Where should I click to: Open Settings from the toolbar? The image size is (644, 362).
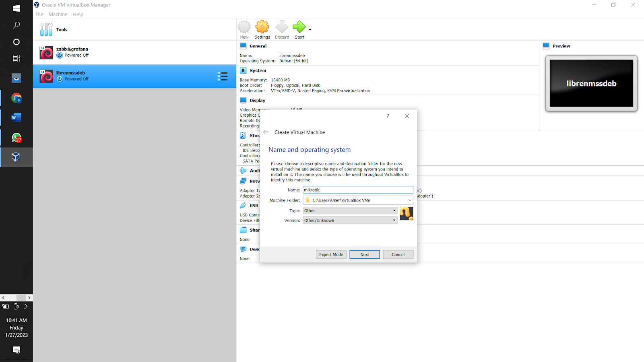point(262,30)
